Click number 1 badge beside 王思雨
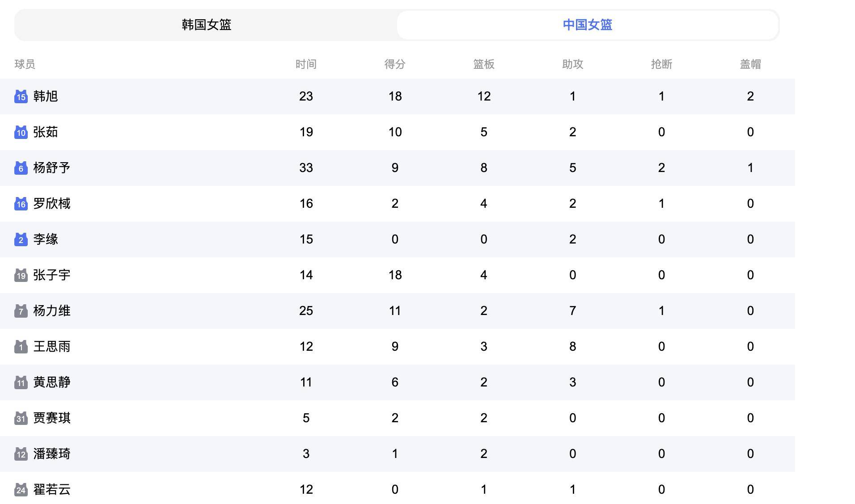 [x=20, y=347]
